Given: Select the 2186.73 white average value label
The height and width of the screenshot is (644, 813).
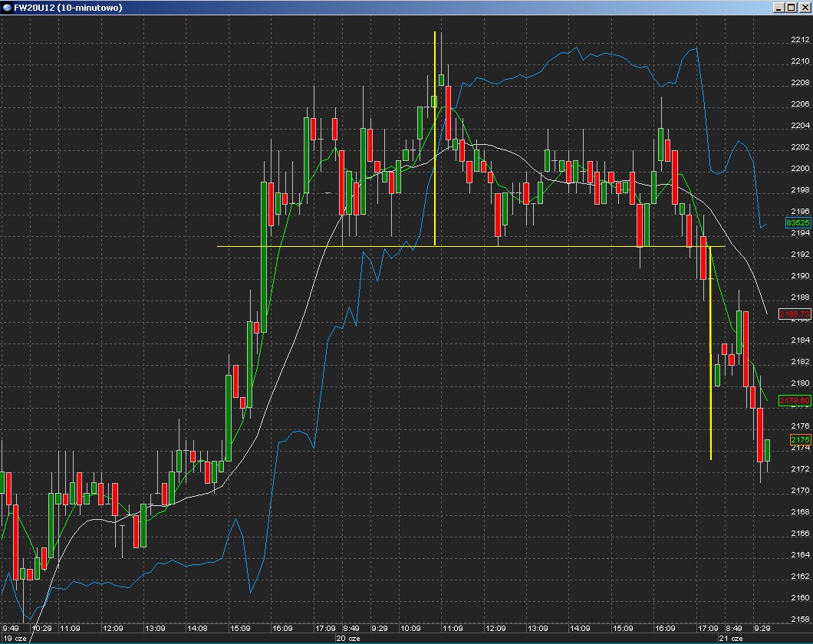Looking at the screenshot, I should tap(795, 314).
